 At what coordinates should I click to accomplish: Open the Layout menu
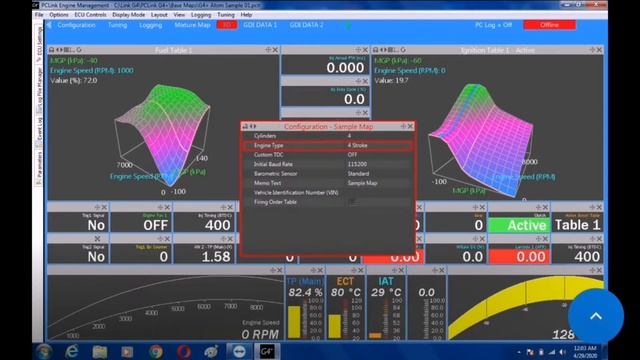[x=159, y=15]
